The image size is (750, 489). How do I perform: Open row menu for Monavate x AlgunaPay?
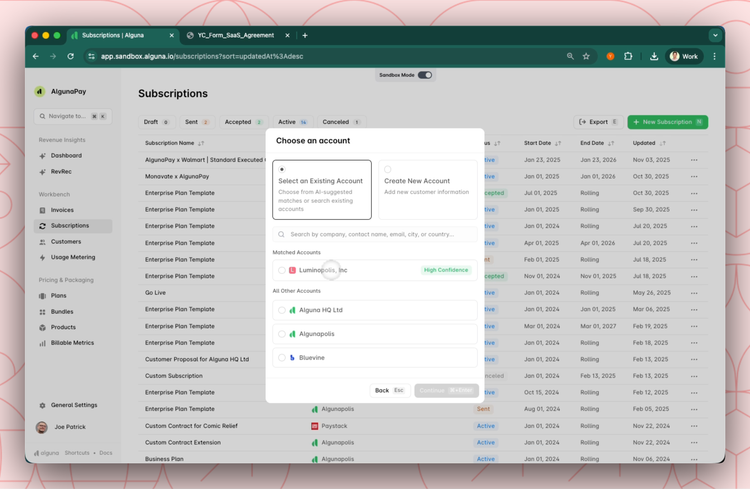click(694, 177)
